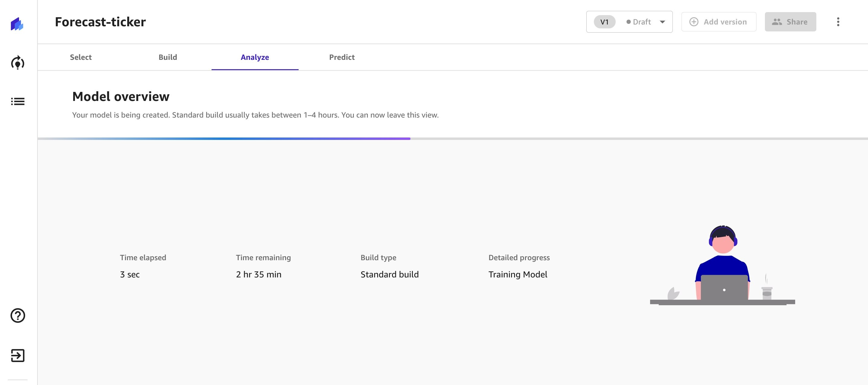
Task: Click the 'Standard build' value
Action: tap(390, 274)
